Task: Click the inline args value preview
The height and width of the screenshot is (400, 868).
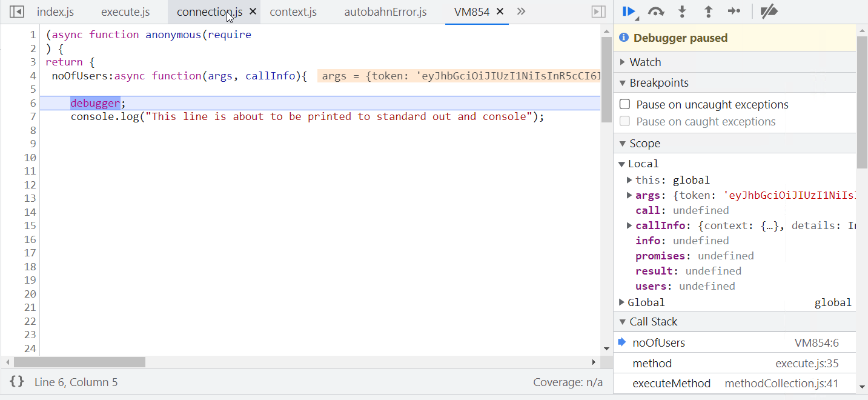Action: click(x=459, y=76)
